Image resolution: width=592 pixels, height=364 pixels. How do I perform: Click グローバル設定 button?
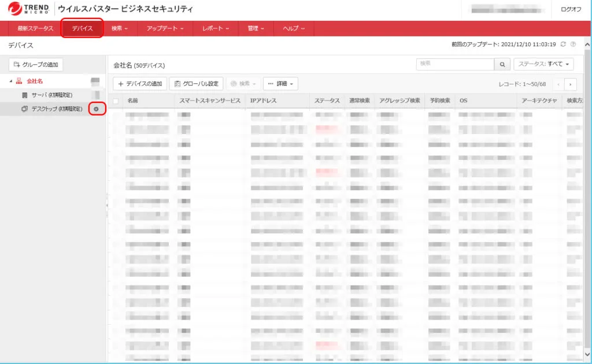[197, 84]
